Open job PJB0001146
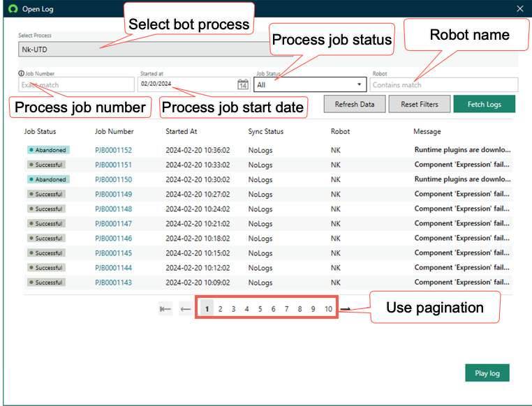 (113, 239)
